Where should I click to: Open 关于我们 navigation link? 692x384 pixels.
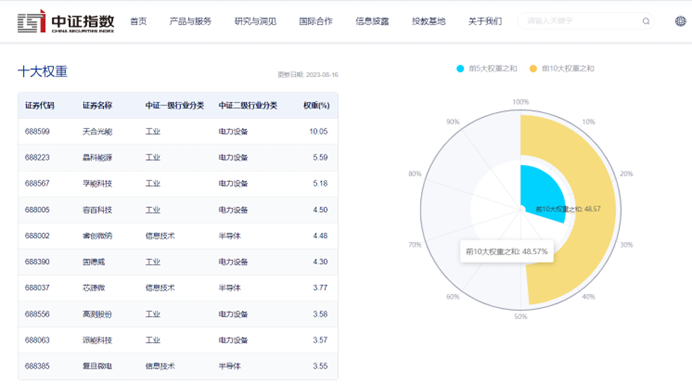tap(485, 21)
